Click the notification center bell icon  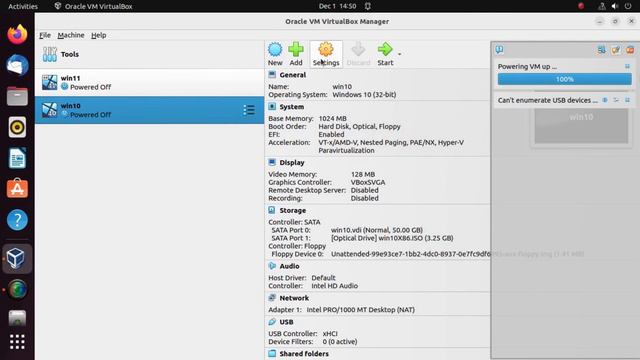499,50
